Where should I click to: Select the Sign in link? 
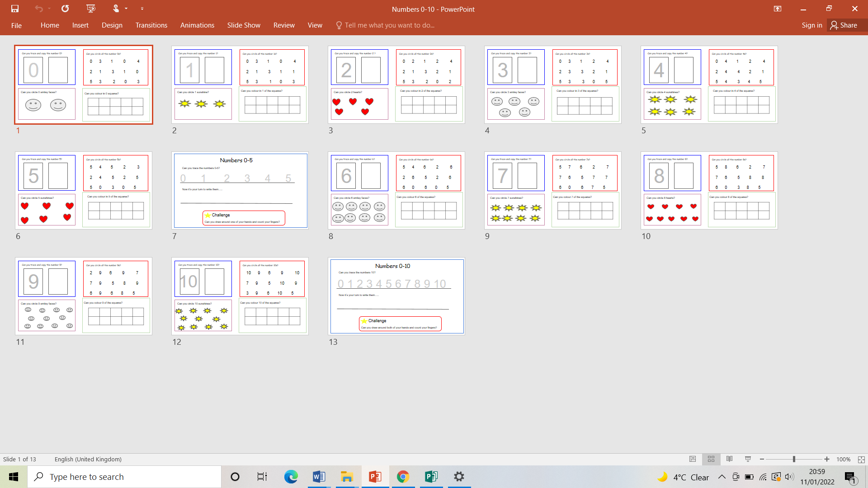pos(811,25)
